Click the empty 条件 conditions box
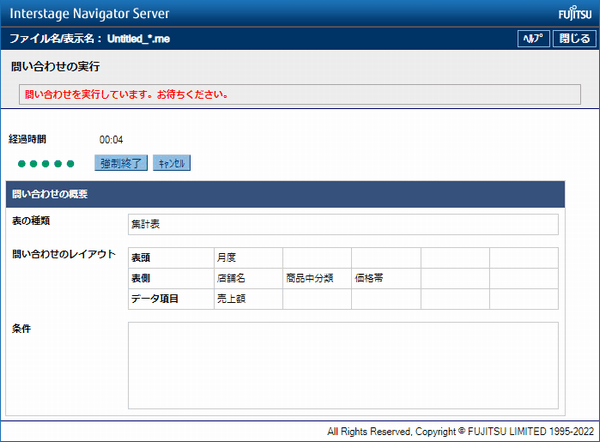The height and width of the screenshot is (442, 600). [343, 365]
